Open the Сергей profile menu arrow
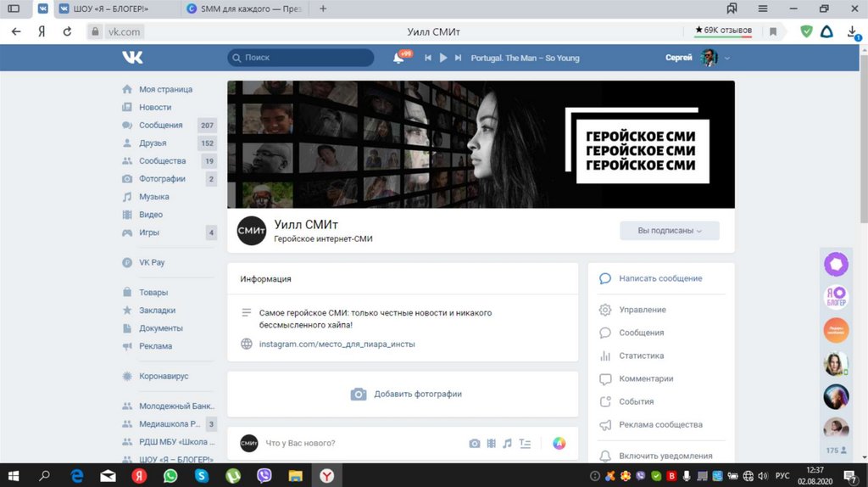This screenshot has height=487, width=868. tap(727, 58)
